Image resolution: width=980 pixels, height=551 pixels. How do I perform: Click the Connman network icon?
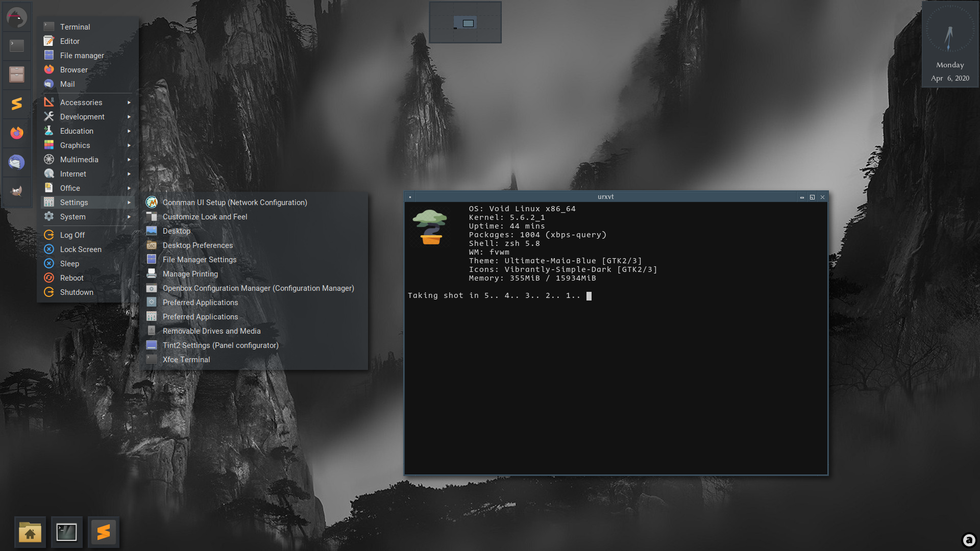tap(152, 202)
